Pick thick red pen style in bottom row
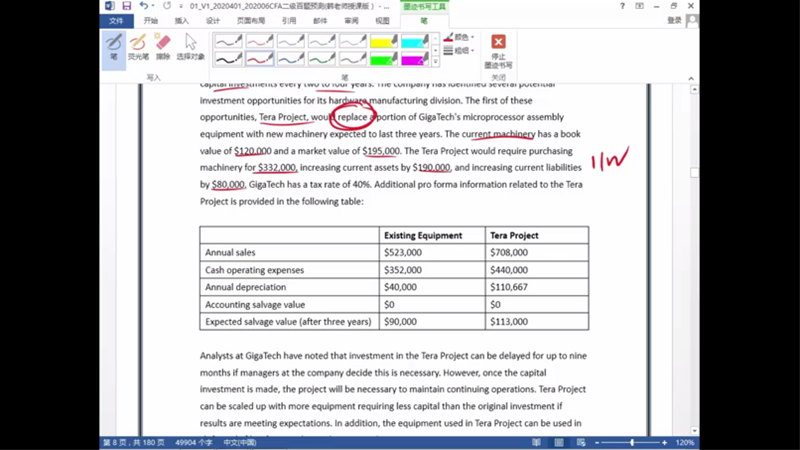The width and height of the screenshot is (800, 450). pos(259,59)
